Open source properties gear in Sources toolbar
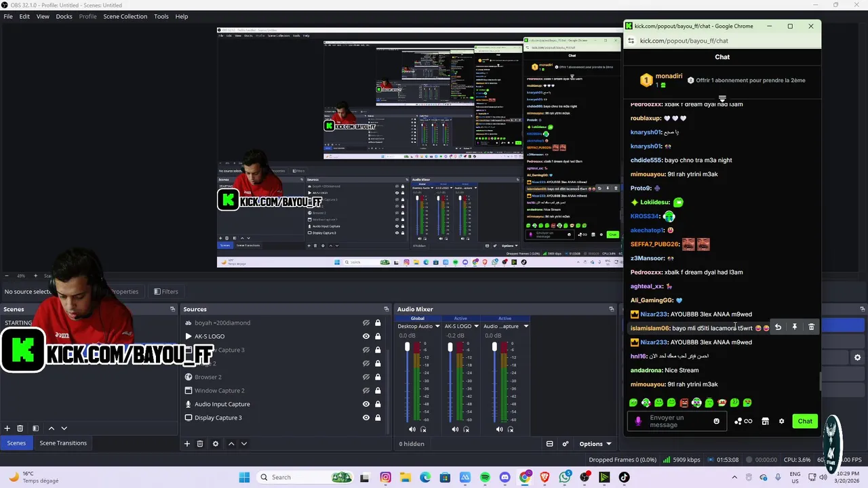This screenshot has height=488, width=868. [216, 444]
